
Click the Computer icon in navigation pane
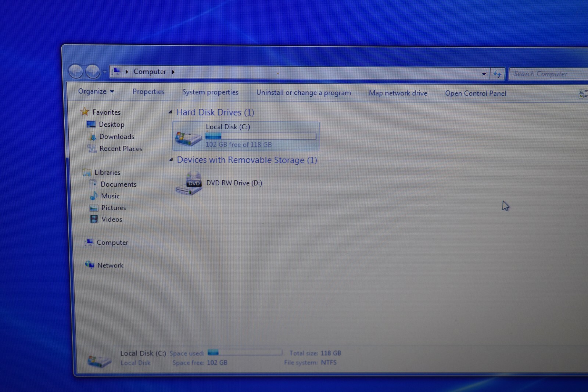pos(89,242)
